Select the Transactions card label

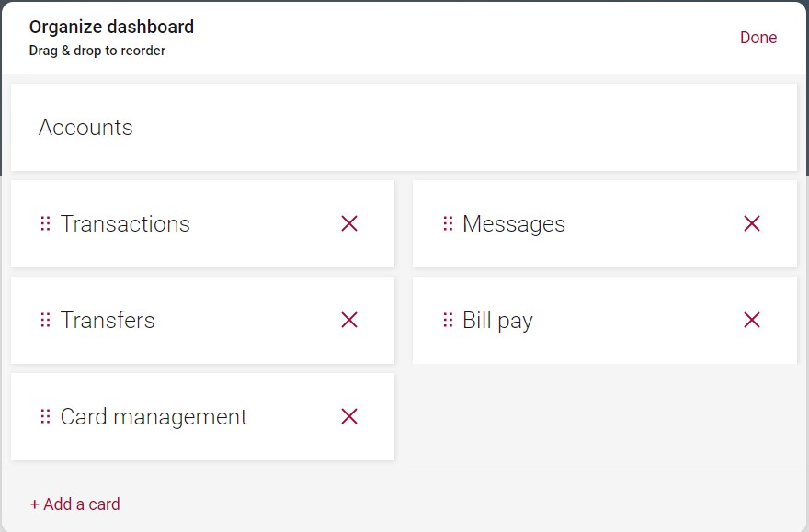coord(125,224)
